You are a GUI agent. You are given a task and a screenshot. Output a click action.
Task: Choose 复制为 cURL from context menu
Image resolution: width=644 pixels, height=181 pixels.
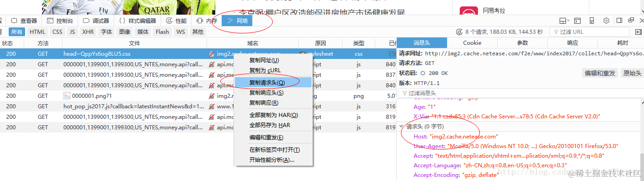(x=273, y=70)
